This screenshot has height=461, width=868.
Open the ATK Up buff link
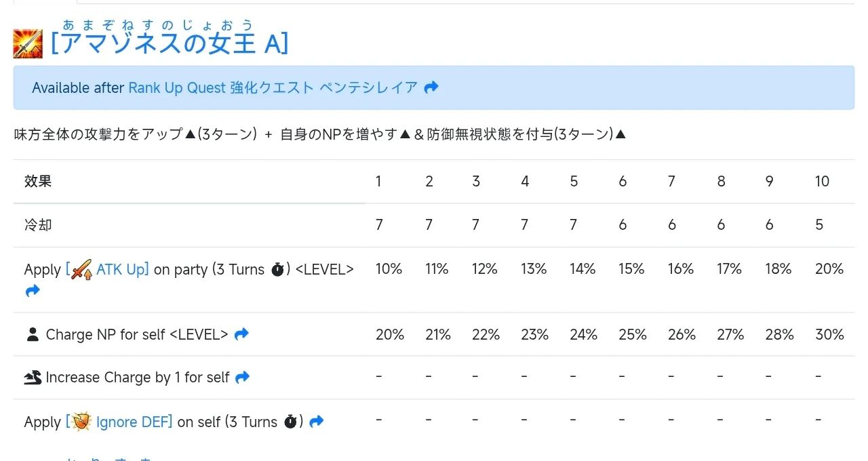pyautogui.click(x=122, y=269)
